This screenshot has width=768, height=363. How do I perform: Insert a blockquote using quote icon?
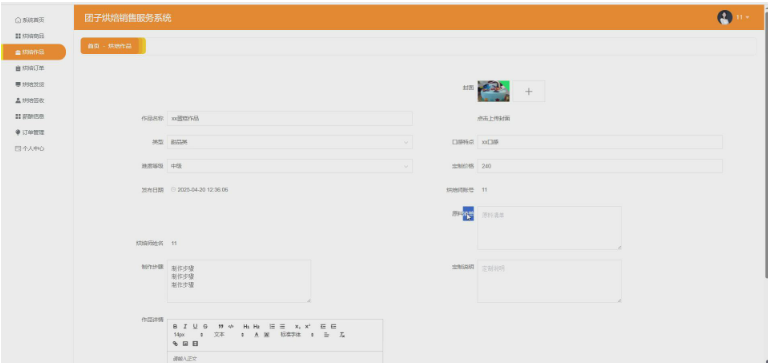coord(221,326)
